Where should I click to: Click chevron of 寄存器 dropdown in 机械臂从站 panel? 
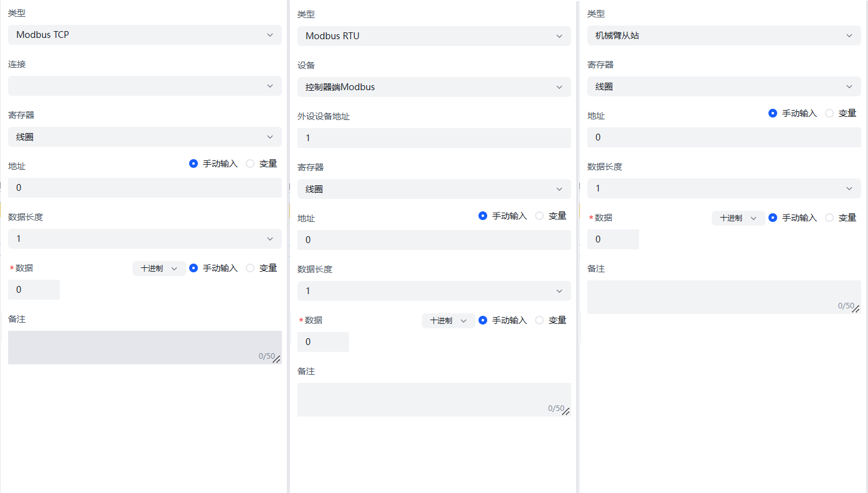pos(849,86)
